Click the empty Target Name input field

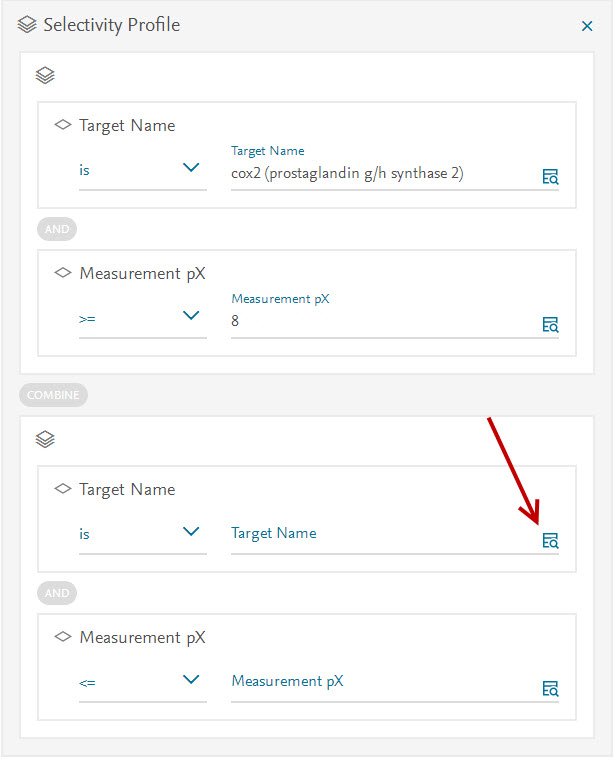tap(380, 534)
